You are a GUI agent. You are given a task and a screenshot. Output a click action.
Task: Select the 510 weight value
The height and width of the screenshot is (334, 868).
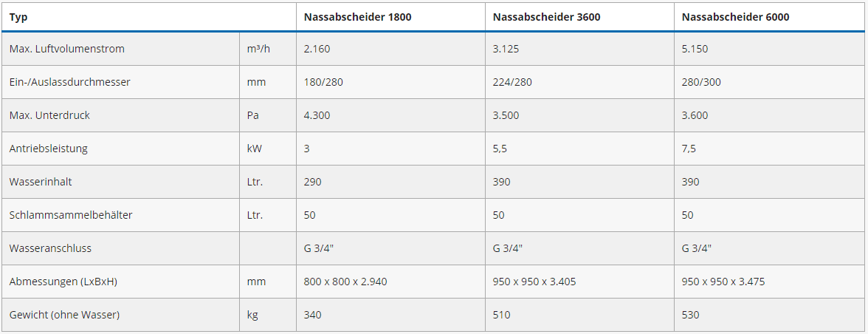501,315
